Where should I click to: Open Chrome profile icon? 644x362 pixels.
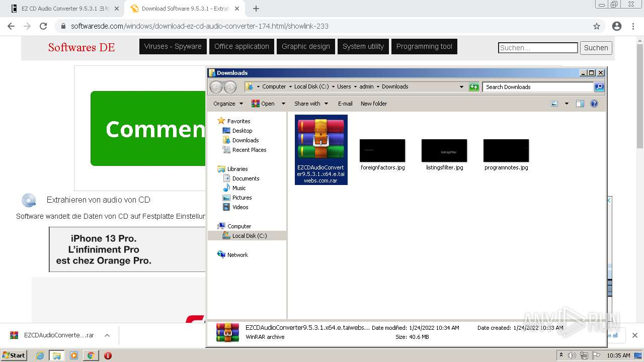[617, 26]
